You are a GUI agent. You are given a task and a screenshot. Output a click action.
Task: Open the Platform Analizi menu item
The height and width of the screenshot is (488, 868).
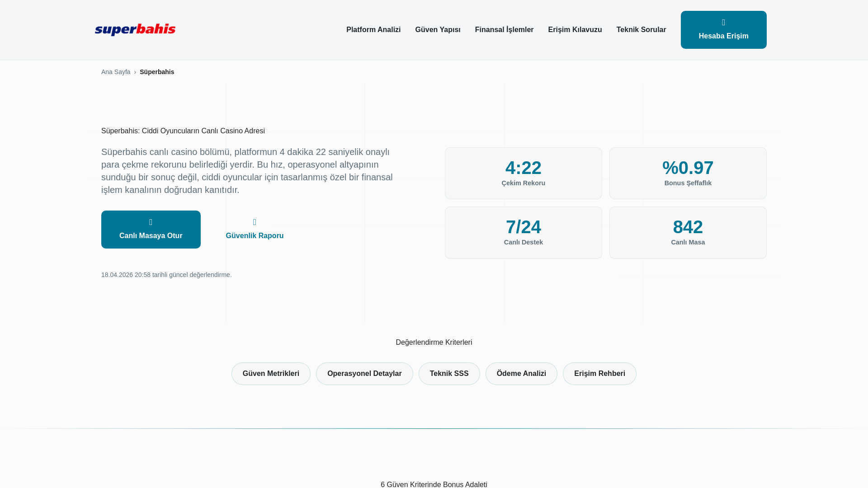coord(373,30)
